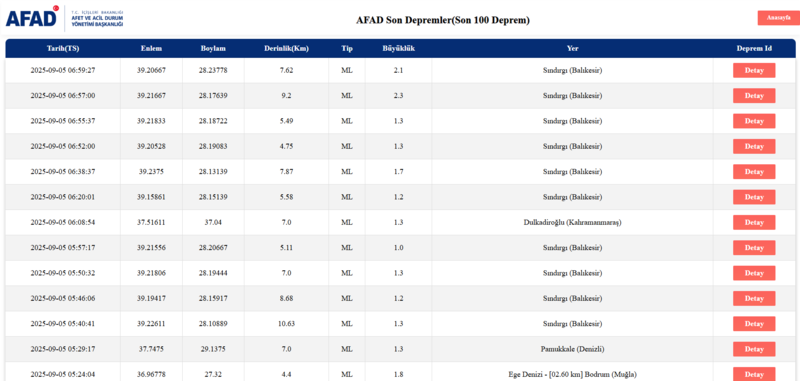Open Detay for the 06:52:00 earthquake

tap(754, 146)
